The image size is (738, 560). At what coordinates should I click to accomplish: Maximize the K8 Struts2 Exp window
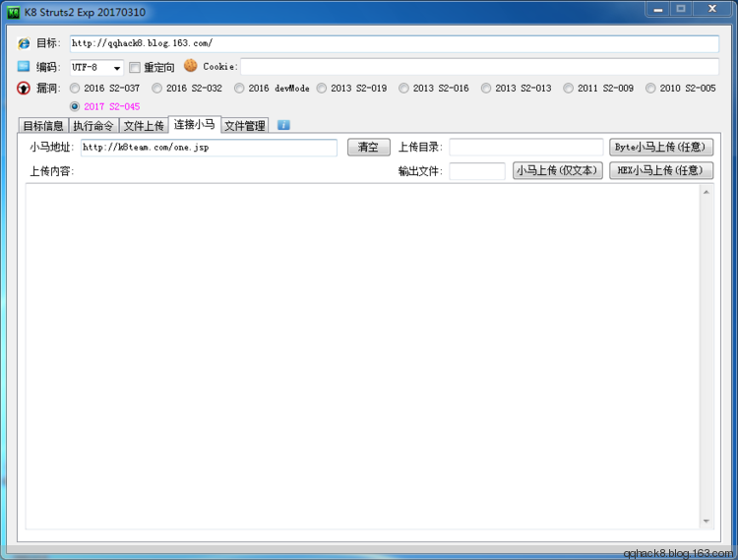[681, 10]
